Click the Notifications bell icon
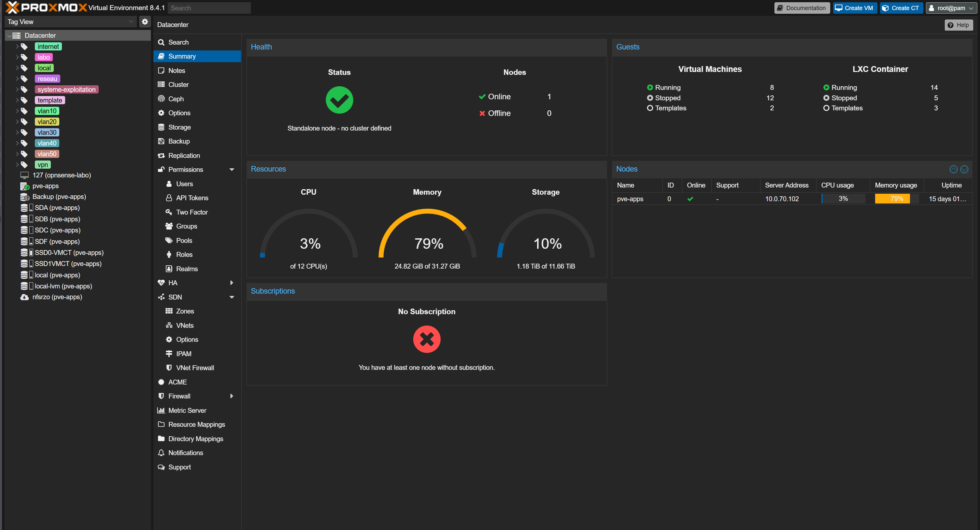 coord(161,453)
